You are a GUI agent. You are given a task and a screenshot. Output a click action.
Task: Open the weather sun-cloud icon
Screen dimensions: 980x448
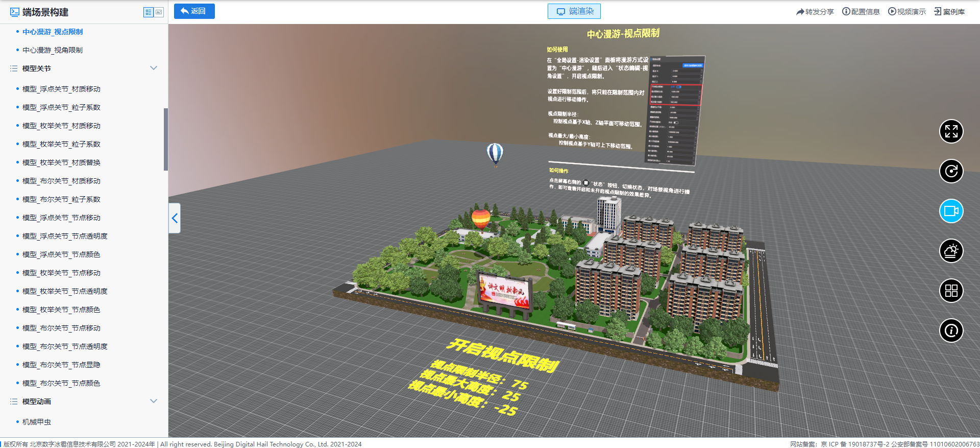pos(951,251)
